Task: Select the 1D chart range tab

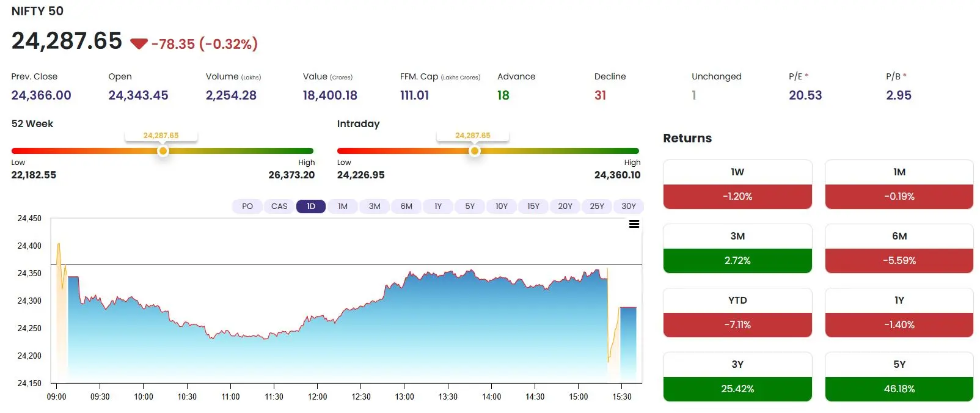Action: coord(311,206)
